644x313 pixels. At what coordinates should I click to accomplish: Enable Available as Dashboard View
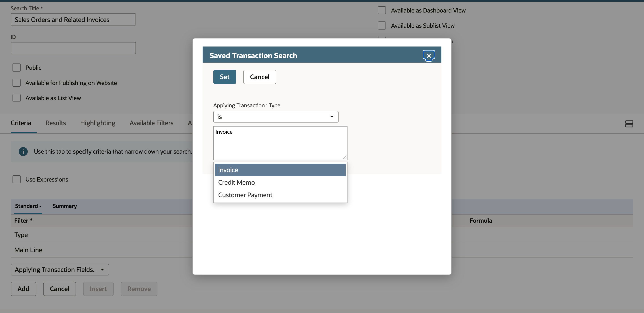click(x=382, y=10)
